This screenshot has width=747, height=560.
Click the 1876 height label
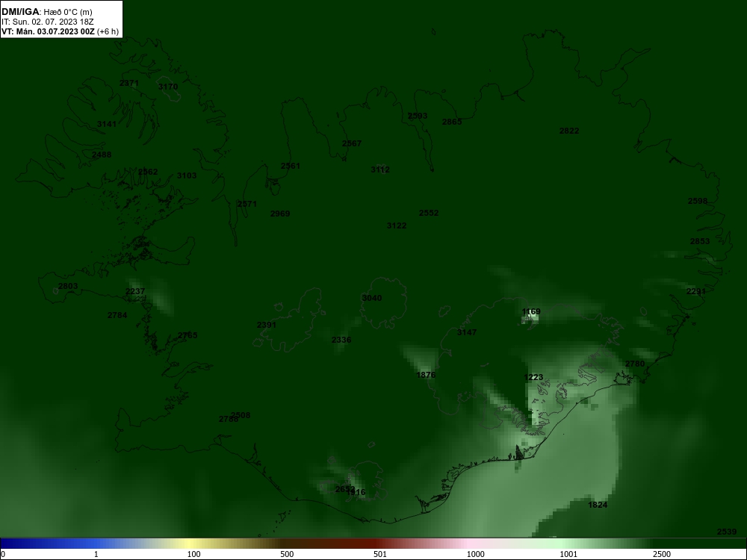(426, 375)
